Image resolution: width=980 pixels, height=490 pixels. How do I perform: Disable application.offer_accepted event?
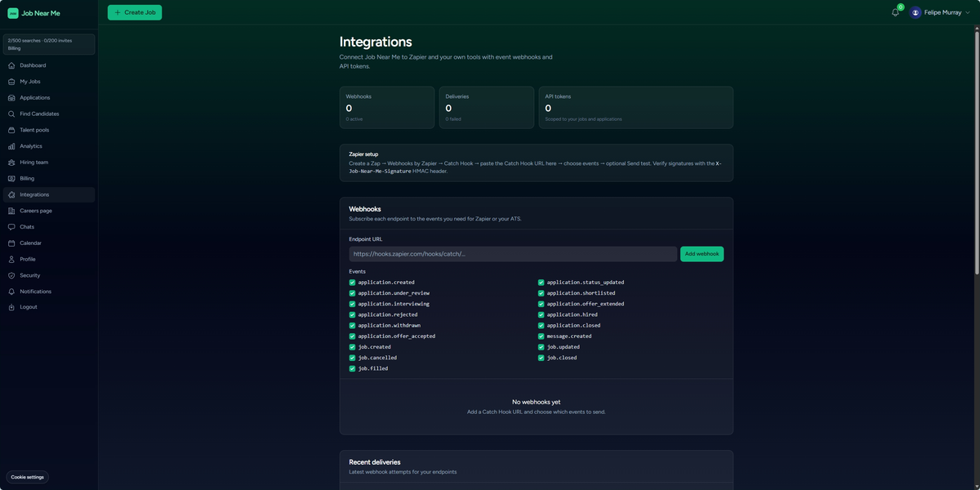(x=352, y=336)
